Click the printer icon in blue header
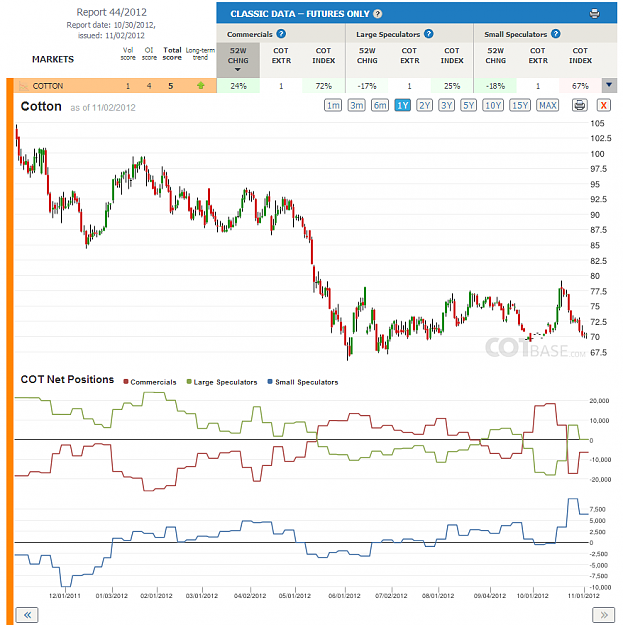 (x=594, y=14)
